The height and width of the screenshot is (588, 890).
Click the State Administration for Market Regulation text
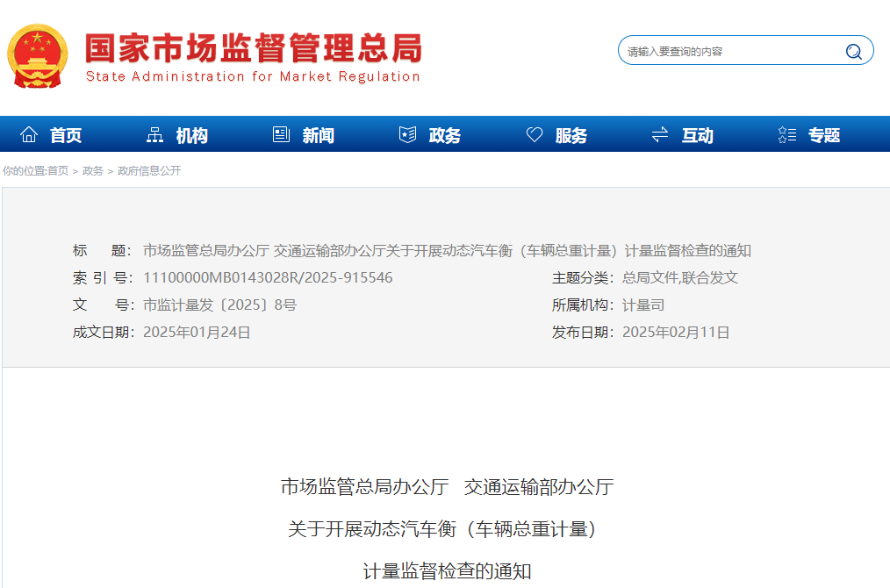(253, 76)
